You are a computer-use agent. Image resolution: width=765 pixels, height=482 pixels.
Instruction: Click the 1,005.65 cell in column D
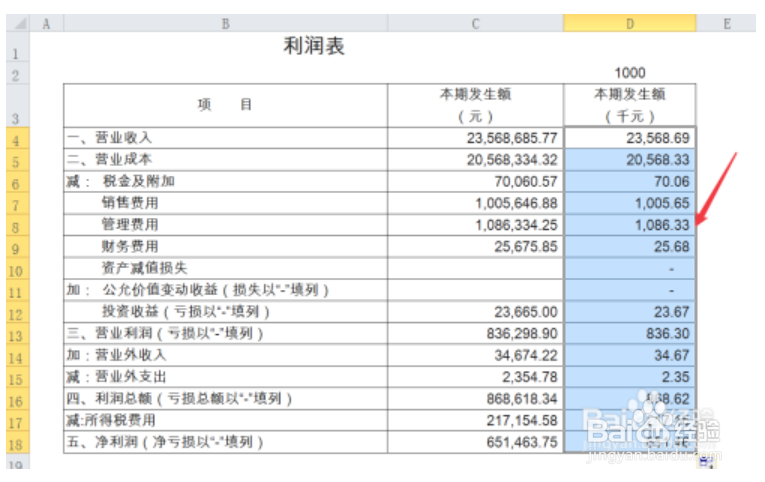tap(630, 203)
